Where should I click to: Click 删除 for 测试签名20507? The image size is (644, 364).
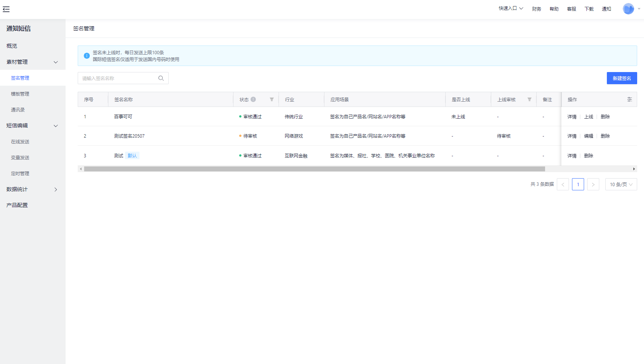pyautogui.click(x=605, y=136)
